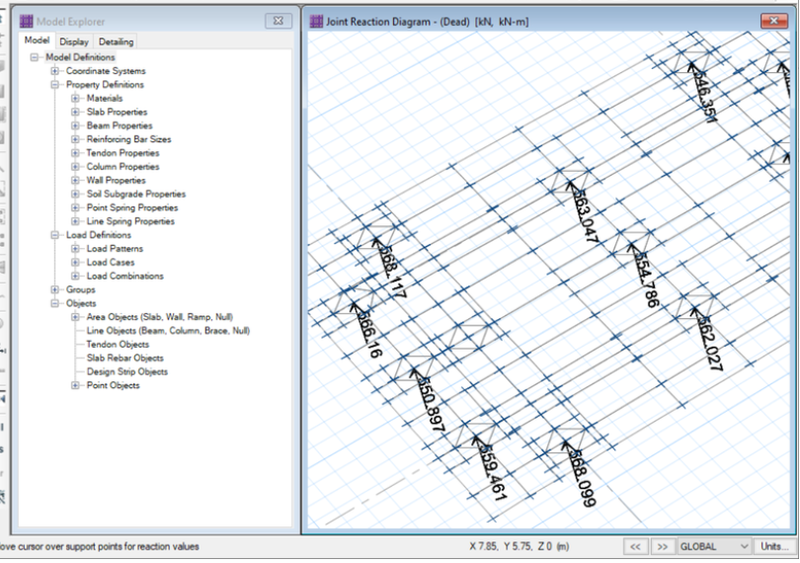
Task: Collapse the Objects node
Action: point(55,303)
